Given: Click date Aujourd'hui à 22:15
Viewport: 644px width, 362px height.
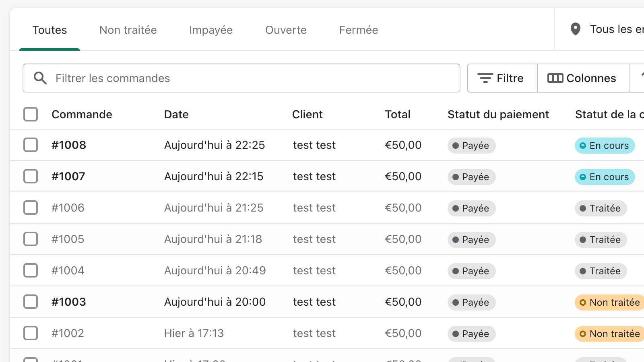Looking at the screenshot, I should click(214, 176).
